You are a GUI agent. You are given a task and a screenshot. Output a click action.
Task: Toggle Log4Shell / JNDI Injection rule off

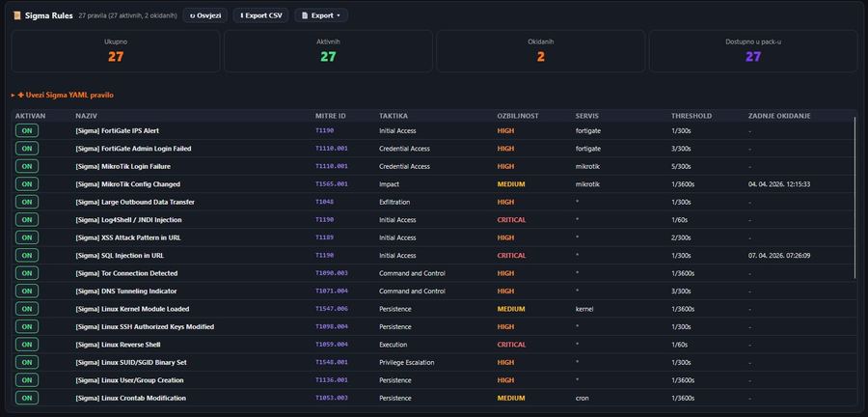(x=27, y=220)
